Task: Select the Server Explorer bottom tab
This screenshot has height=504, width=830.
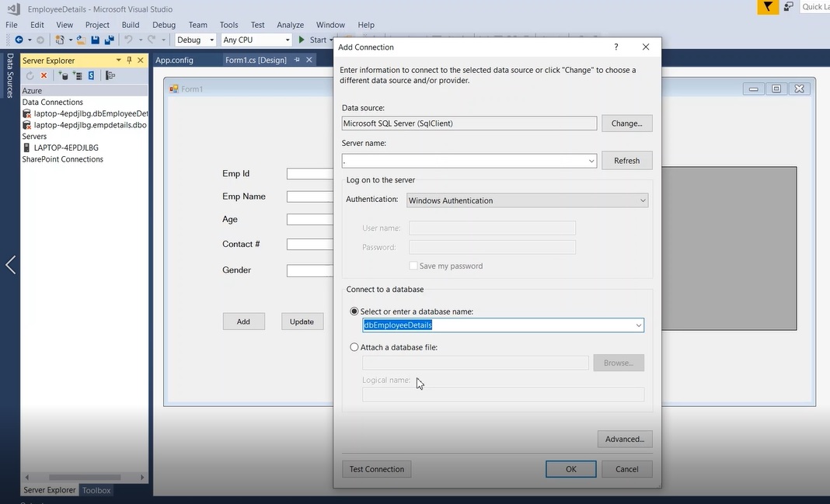Action: coord(49,490)
